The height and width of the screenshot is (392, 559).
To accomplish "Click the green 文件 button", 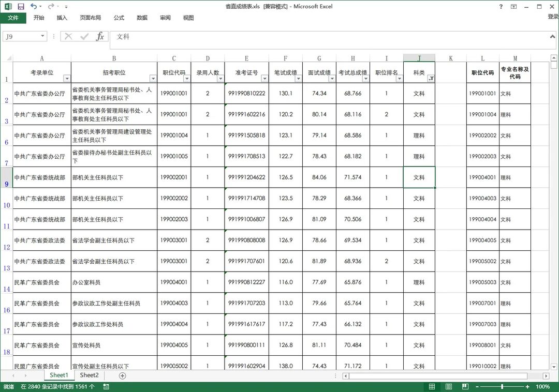I will [x=13, y=18].
